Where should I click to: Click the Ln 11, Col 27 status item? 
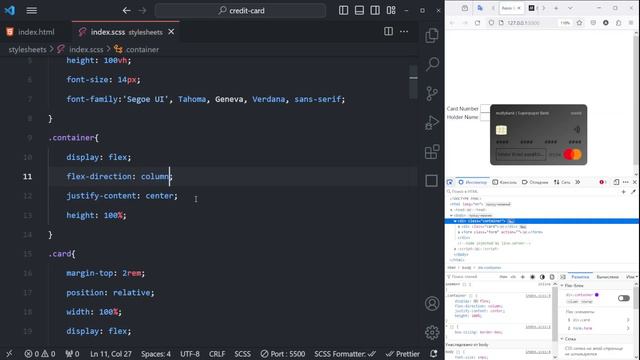(x=111, y=354)
